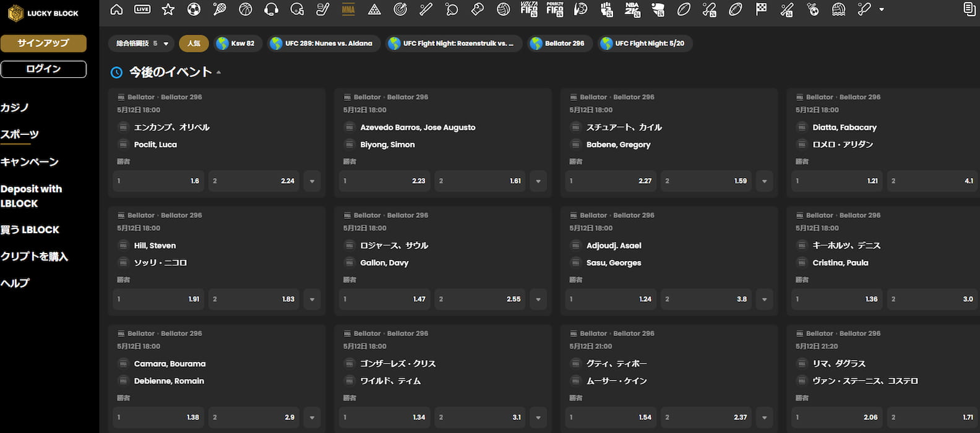Open favorites star icon
The width and height of the screenshot is (980, 433).
[x=168, y=9]
